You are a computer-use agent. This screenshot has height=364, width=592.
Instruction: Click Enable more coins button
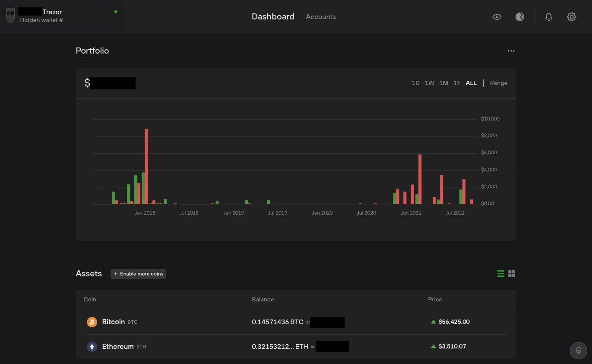point(138,274)
